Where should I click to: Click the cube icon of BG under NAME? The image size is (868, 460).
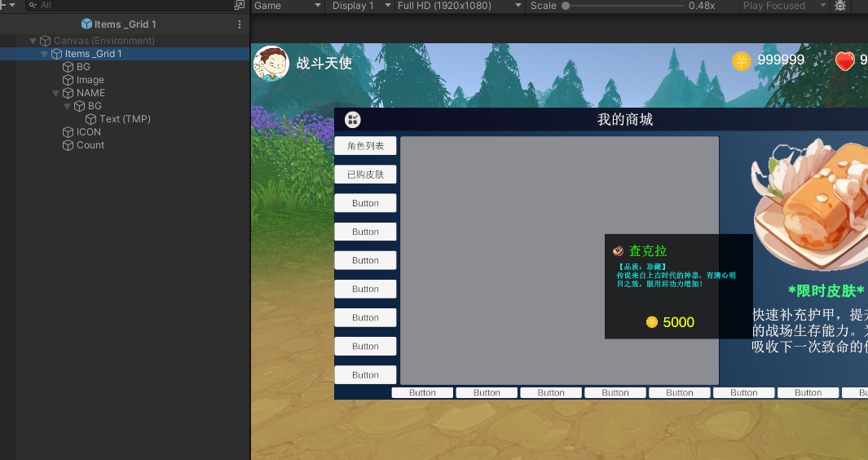pos(80,106)
